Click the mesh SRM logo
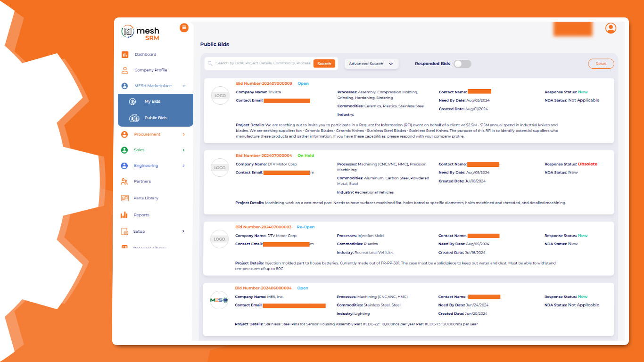 pyautogui.click(x=140, y=33)
